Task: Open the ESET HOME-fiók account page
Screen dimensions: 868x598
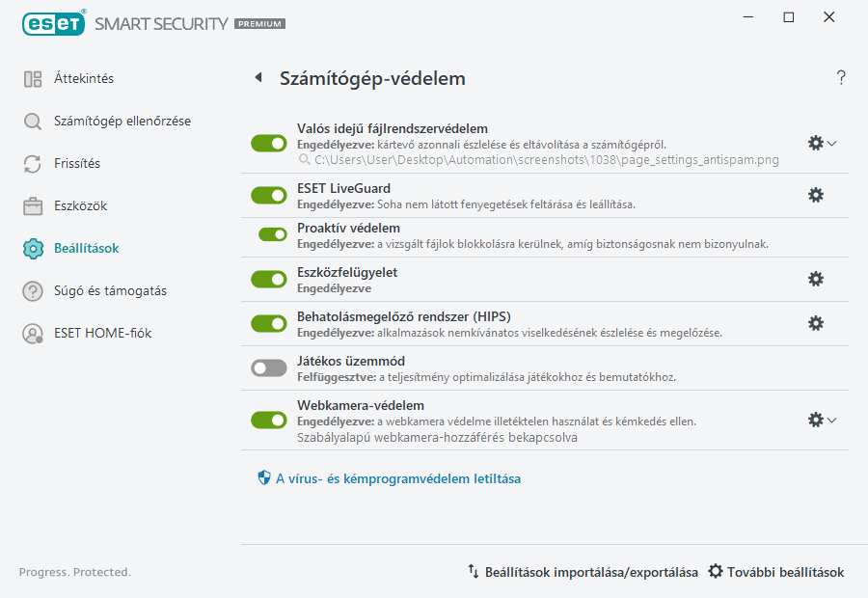Action: click(x=99, y=333)
